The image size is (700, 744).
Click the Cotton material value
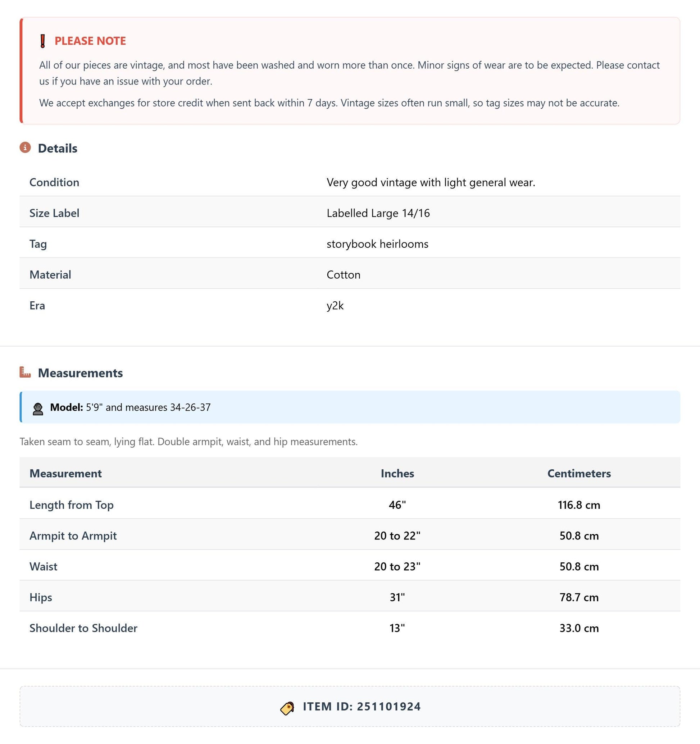coord(343,275)
